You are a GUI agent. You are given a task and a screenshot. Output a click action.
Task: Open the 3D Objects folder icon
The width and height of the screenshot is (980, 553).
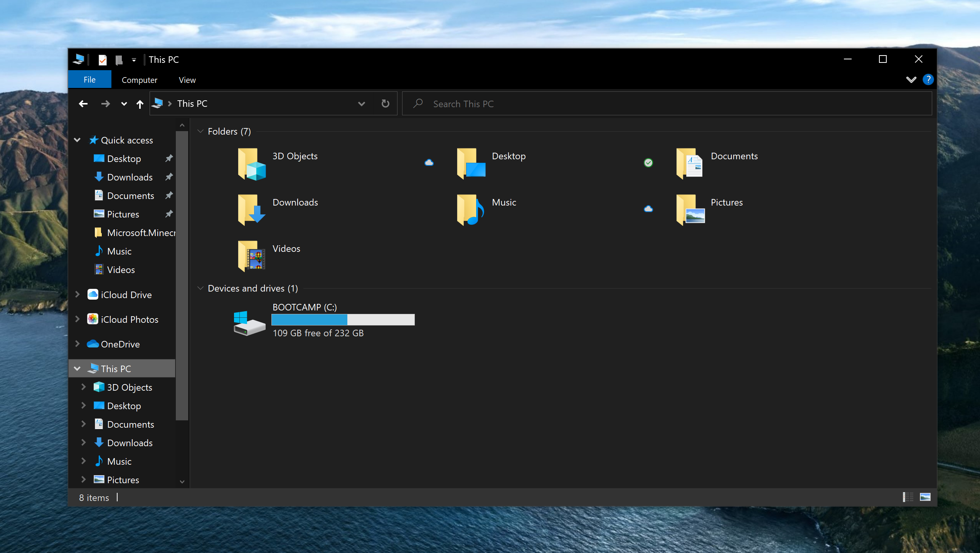click(251, 164)
